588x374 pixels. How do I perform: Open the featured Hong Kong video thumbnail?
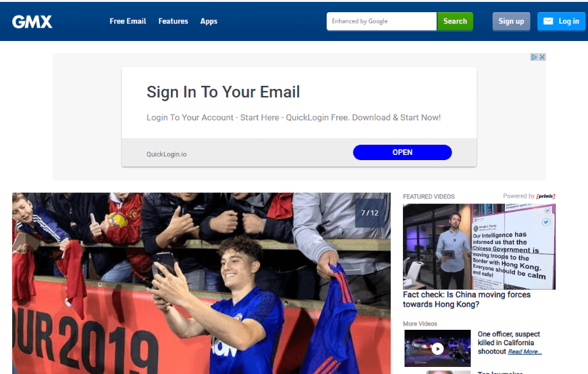[x=479, y=246]
